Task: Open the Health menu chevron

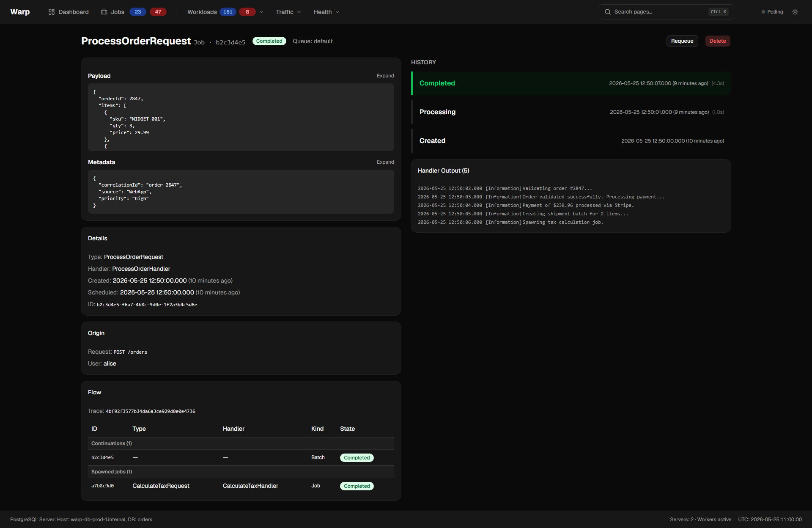Action: [x=337, y=12]
